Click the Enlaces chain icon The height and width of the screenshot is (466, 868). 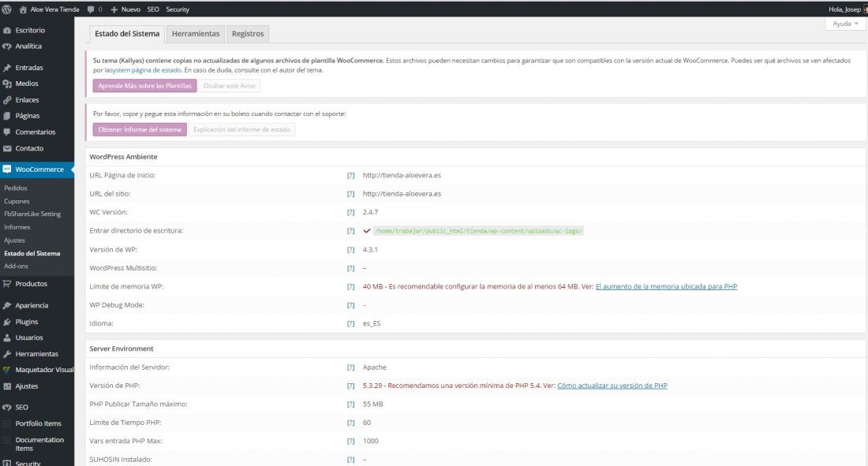(x=7, y=100)
